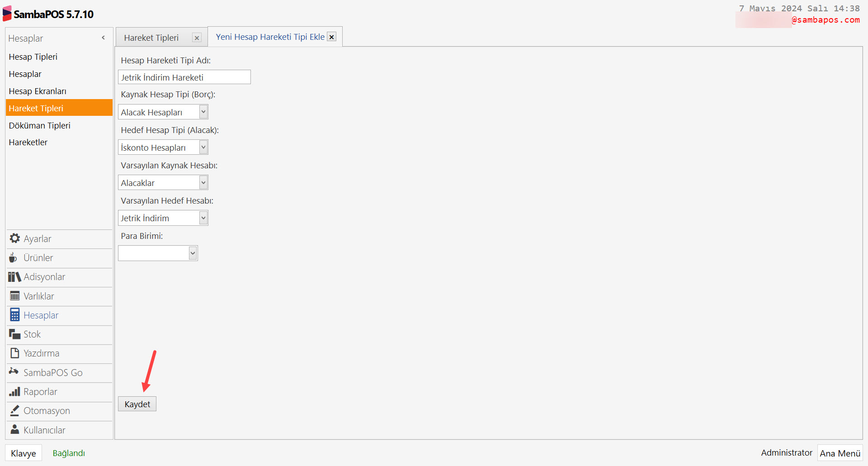868x466 pixels.
Task: Click the Stok boxes icon
Action: coord(14,334)
